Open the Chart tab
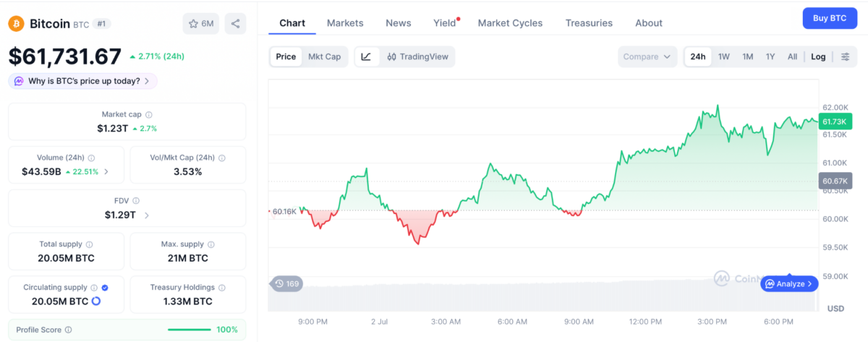 (292, 23)
